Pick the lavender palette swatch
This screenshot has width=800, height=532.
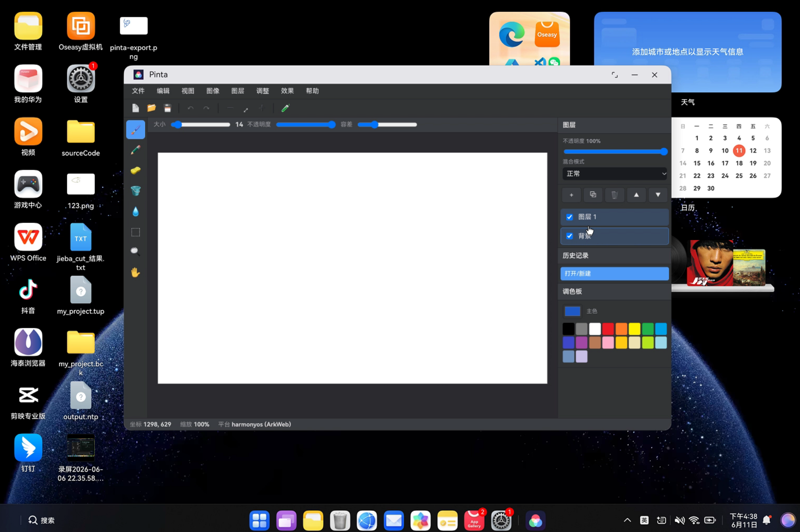pyautogui.click(x=582, y=357)
